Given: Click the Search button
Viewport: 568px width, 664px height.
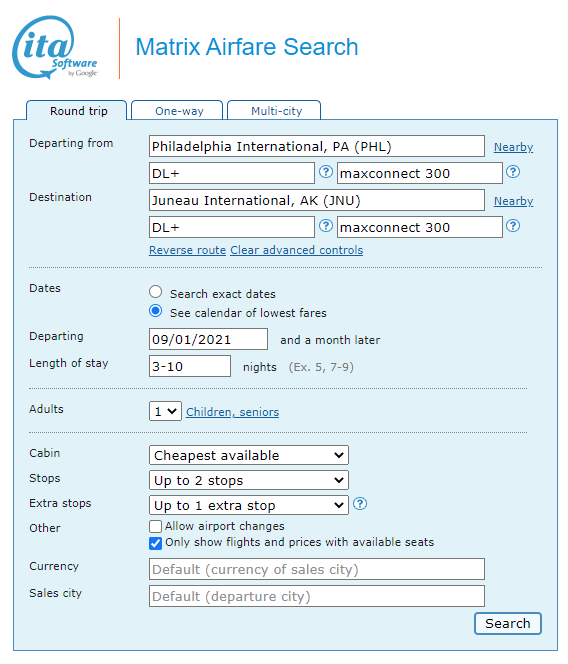Looking at the screenshot, I should (x=507, y=623).
